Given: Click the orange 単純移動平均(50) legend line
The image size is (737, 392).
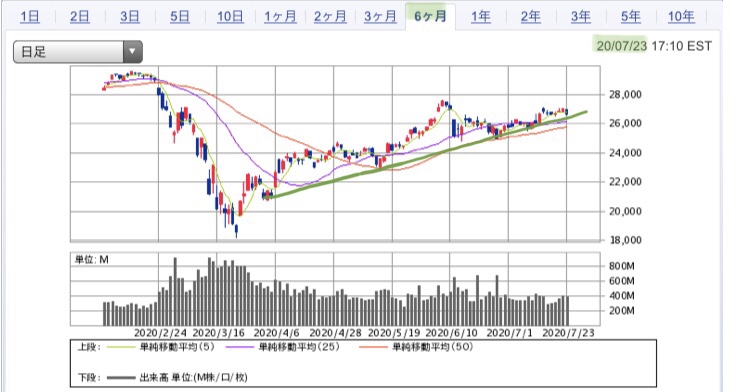Looking at the screenshot, I should tap(373, 348).
